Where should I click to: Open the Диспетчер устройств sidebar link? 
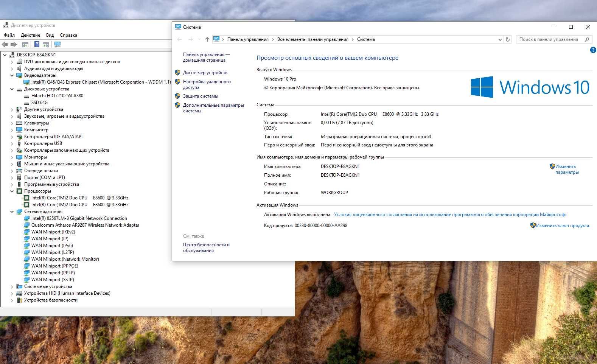pyautogui.click(x=205, y=73)
